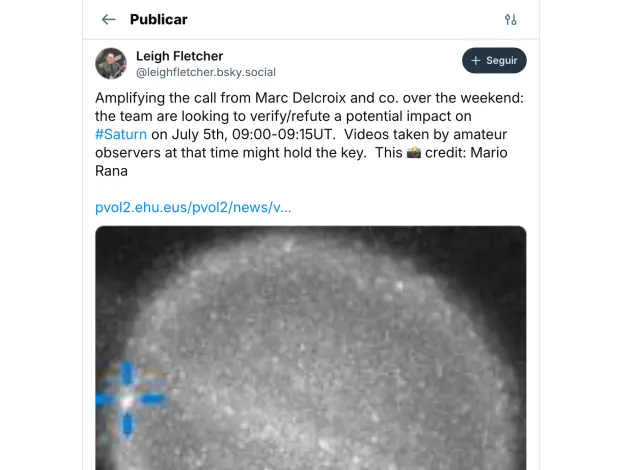Open the Leigh Fletcher display name
The height and width of the screenshot is (470, 640).
[180, 56]
